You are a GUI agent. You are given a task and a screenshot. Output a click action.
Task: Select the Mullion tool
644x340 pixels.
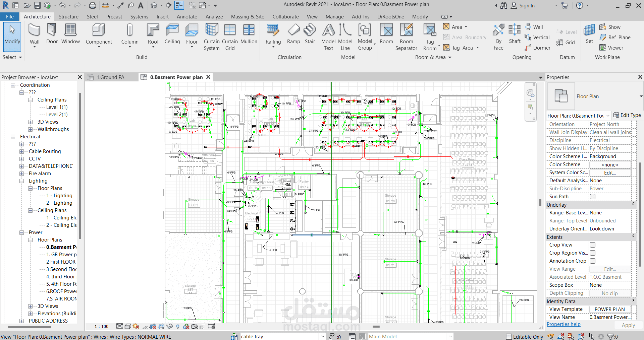(249, 34)
